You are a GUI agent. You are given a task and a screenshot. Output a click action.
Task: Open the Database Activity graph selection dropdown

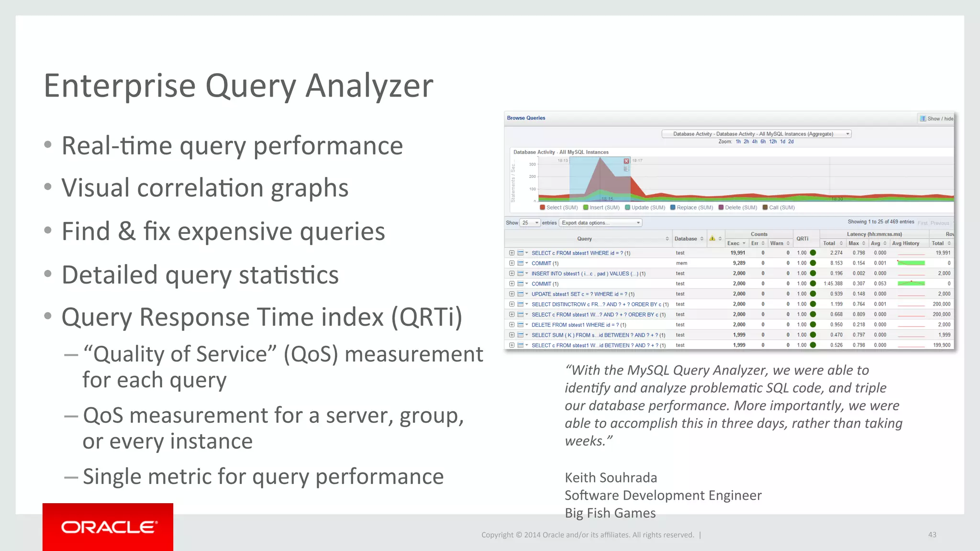click(x=756, y=134)
